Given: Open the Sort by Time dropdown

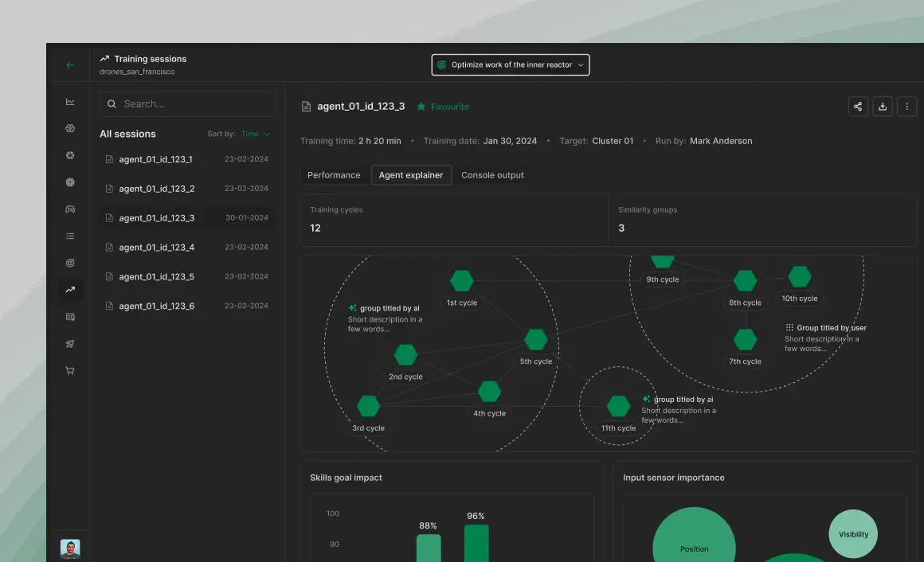Looking at the screenshot, I should point(255,134).
